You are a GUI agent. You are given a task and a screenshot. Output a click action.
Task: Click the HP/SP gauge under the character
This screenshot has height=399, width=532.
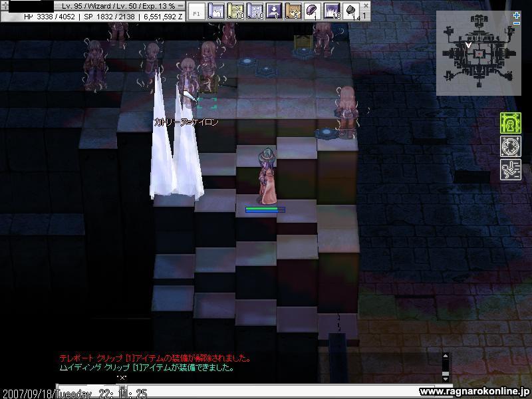(x=265, y=209)
